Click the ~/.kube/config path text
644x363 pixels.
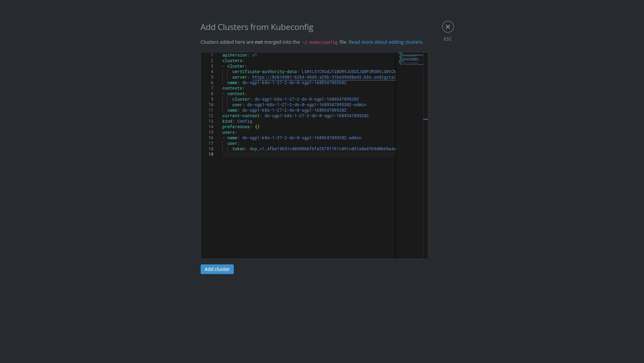(319, 42)
